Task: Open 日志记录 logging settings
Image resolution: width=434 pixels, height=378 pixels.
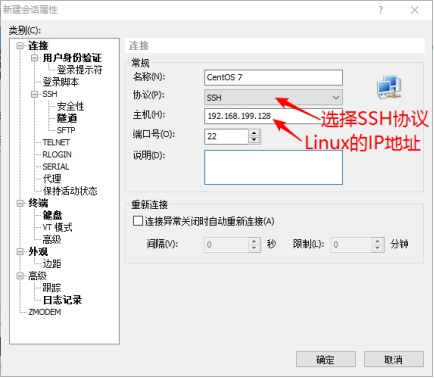Action: coord(62,300)
